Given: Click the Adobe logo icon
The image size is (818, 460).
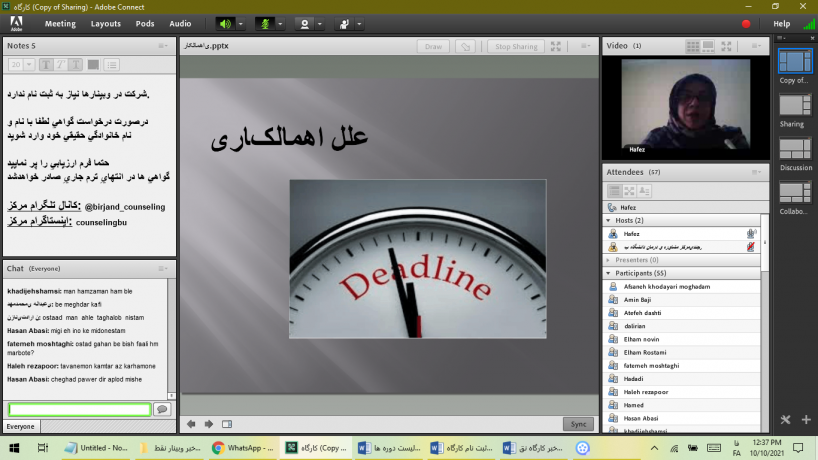Looking at the screenshot, I should tap(16, 23).
